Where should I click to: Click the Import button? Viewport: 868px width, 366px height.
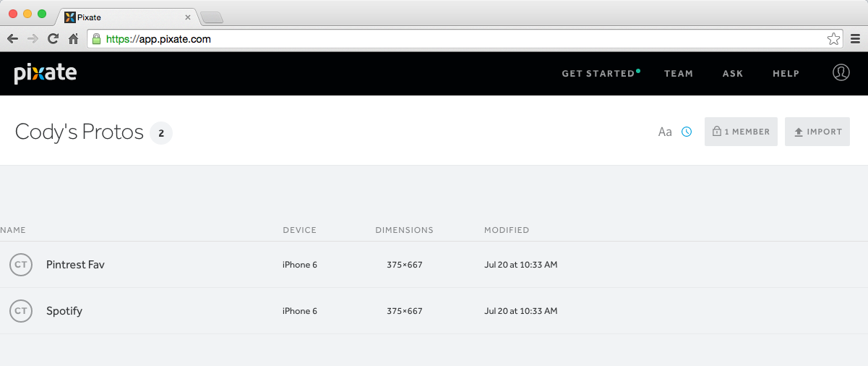click(817, 132)
